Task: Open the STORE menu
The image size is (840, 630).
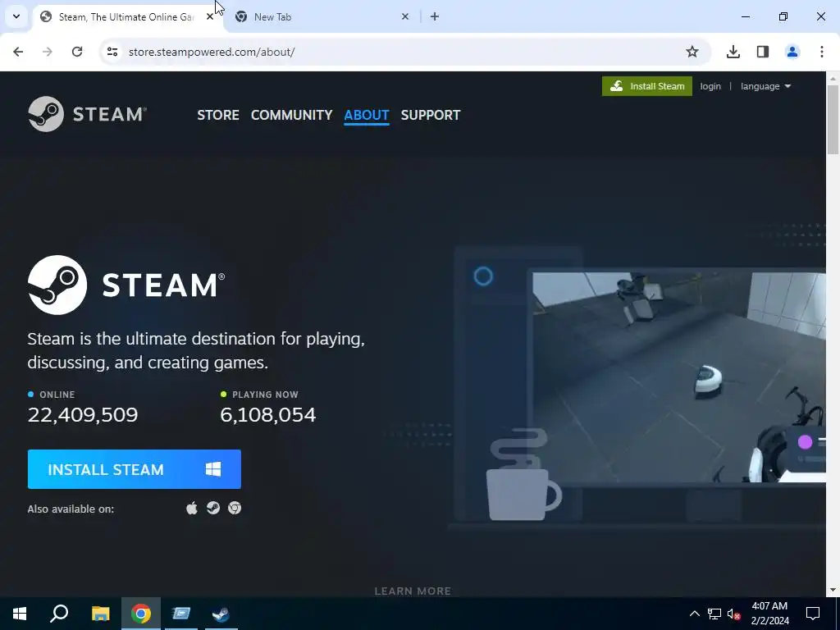Action: click(218, 115)
